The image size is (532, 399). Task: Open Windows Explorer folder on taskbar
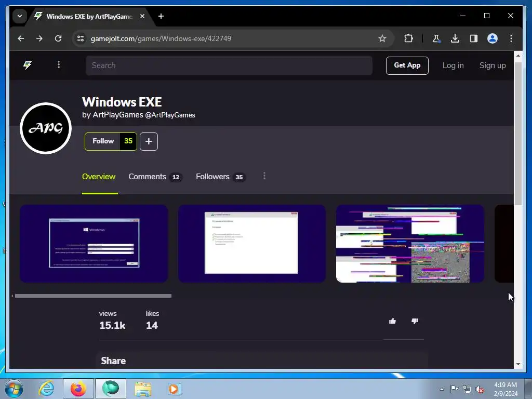coord(143,389)
